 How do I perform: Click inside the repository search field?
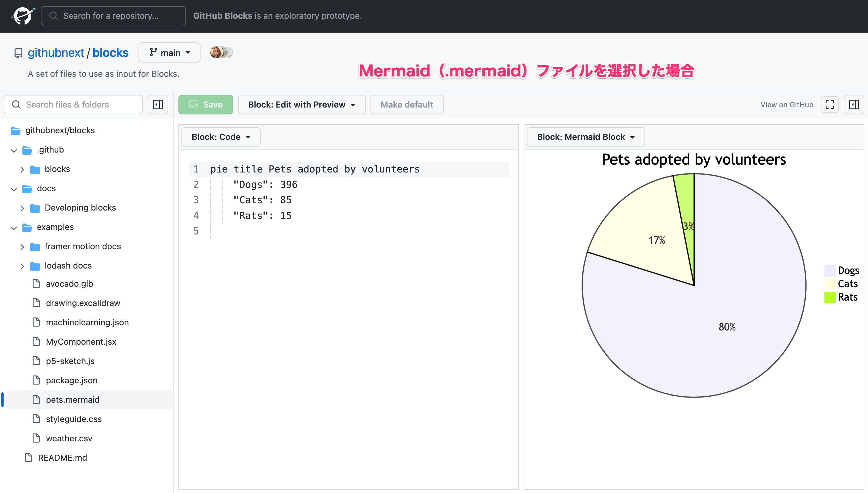click(x=113, y=16)
